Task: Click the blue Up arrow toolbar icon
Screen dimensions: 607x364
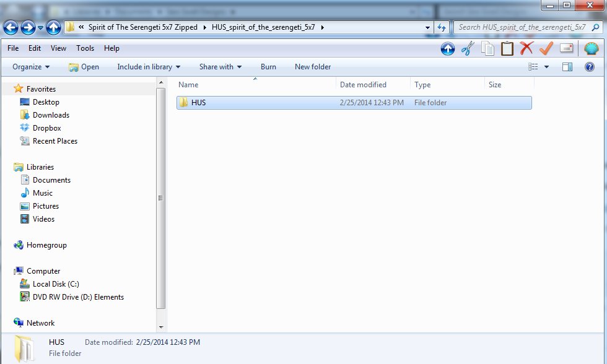Action: pyautogui.click(x=447, y=49)
